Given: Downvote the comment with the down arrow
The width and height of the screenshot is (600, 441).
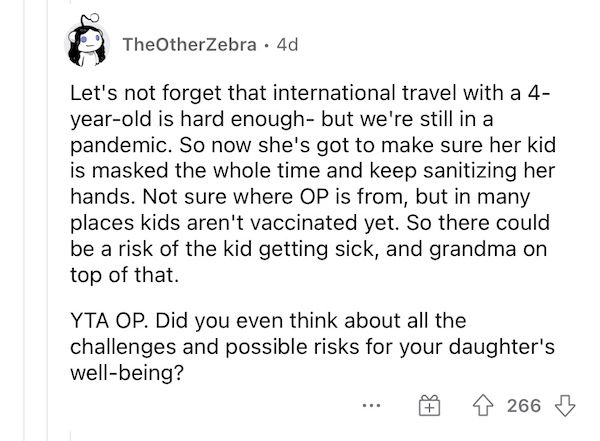Looking at the screenshot, I should point(565,406).
